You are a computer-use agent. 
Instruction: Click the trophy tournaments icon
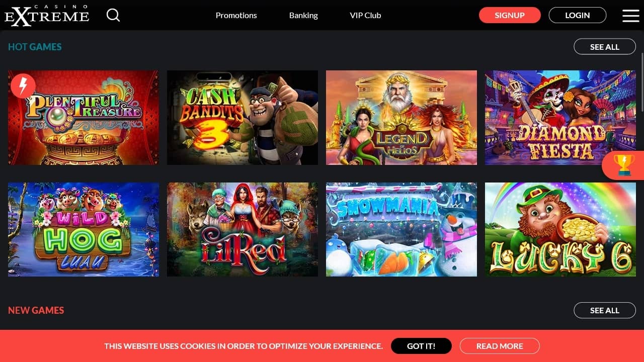(x=624, y=165)
